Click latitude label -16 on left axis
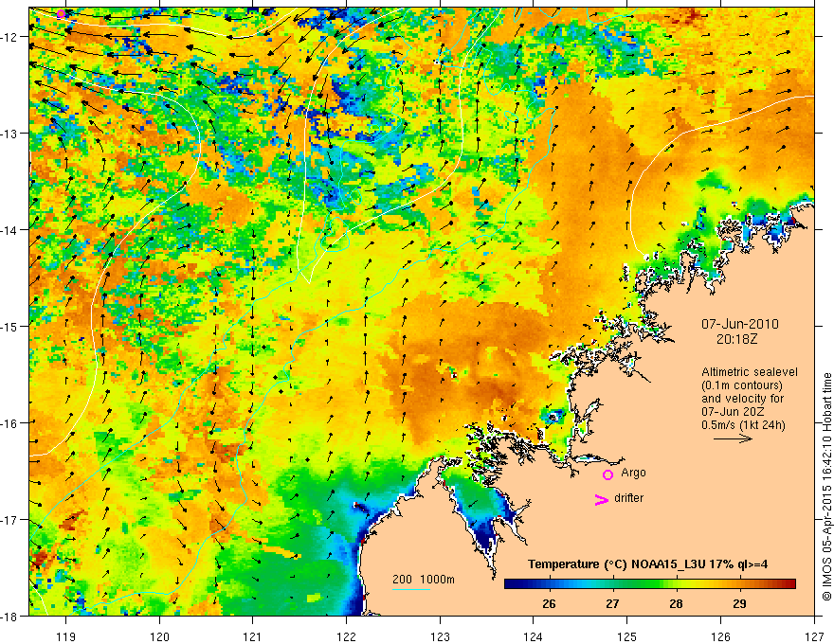This screenshot has width=834, height=644. tap(10, 423)
